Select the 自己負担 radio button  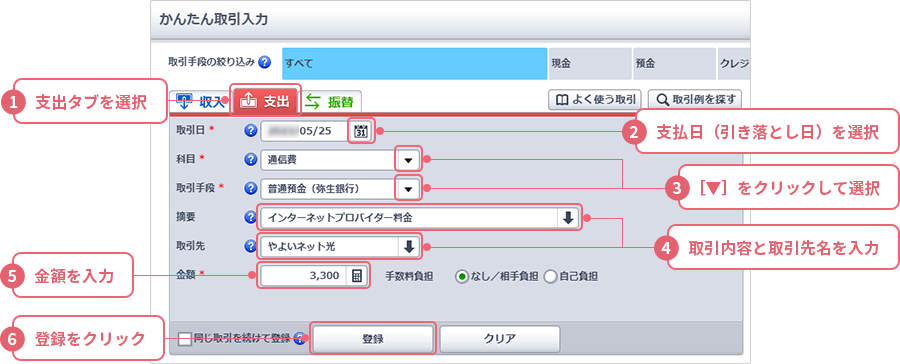(x=550, y=277)
